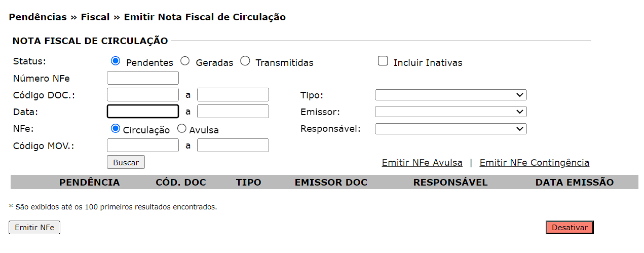Click the first Código MOV. field
Image resolution: width=644 pixels, height=253 pixels.
pos(143,146)
